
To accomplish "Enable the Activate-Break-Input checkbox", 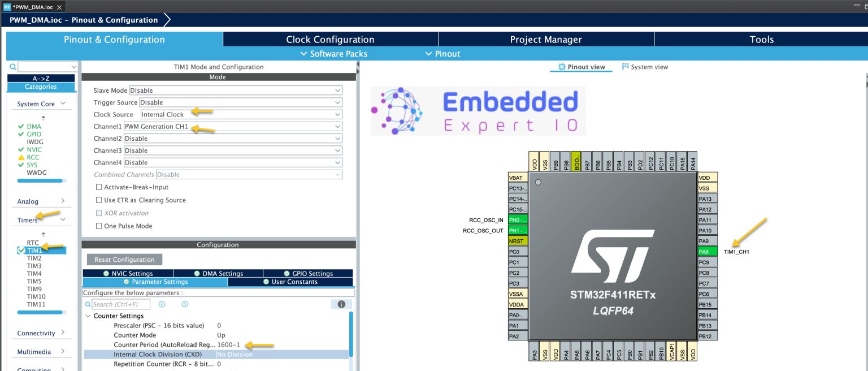I will point(99,187).
